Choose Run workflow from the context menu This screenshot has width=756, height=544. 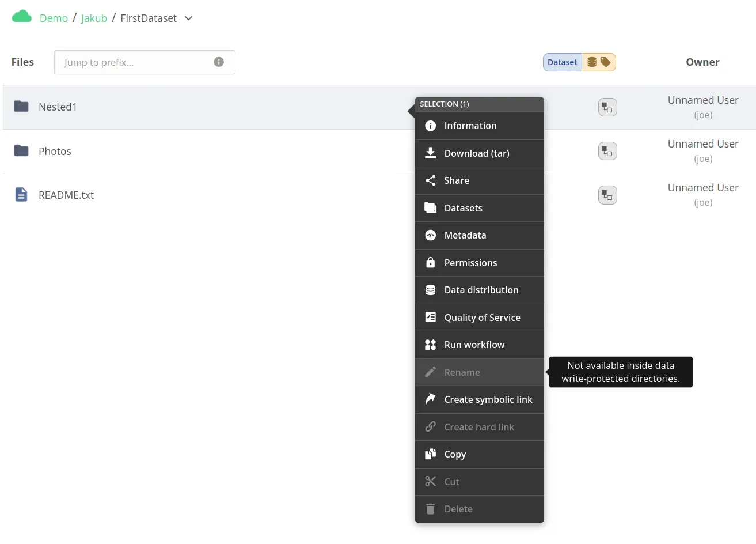pyautogui.click(x=474, y=345)
